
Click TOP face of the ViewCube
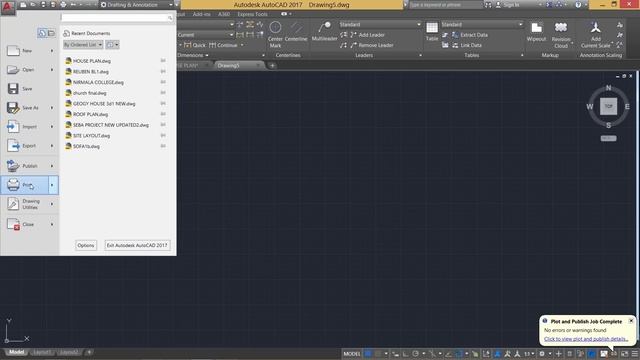point(608,107)
